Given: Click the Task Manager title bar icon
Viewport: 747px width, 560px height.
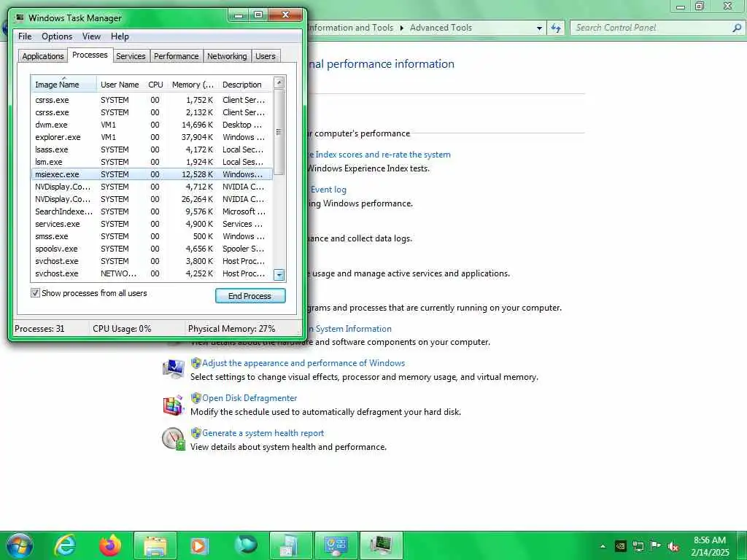Looking at the screenshot, I should click(x=20, y=17).
